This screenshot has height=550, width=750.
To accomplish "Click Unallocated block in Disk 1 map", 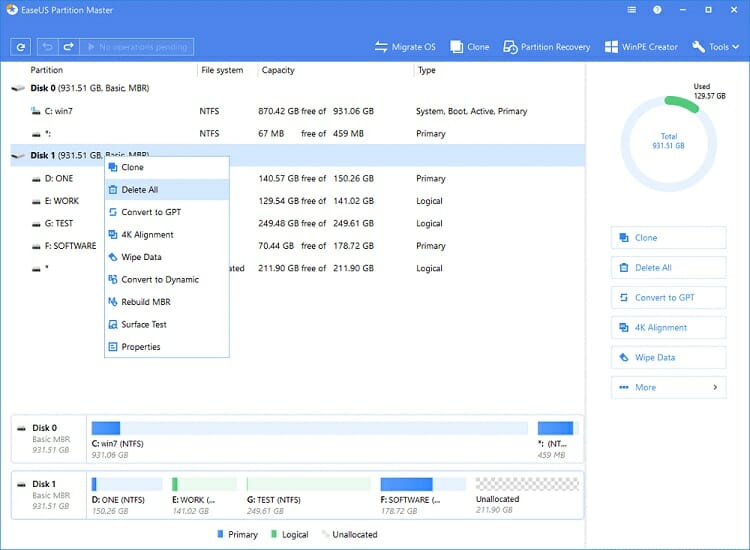I will point(526,492).
